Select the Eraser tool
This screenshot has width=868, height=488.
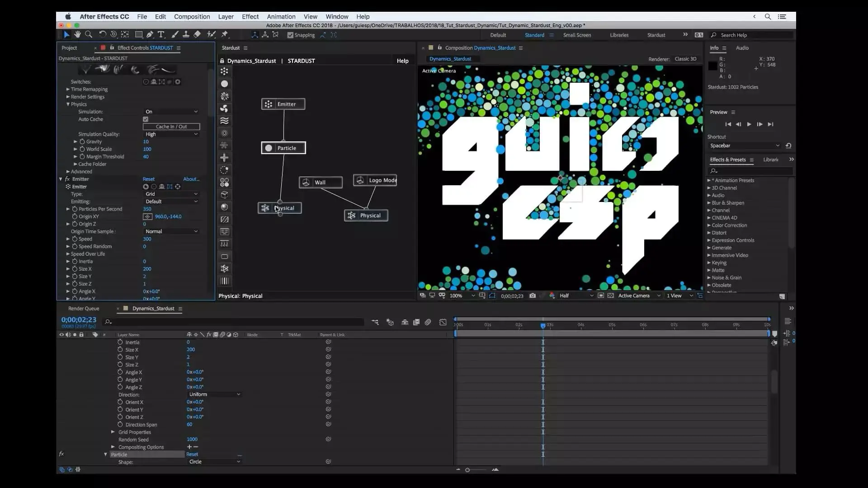pyautogui.click(x=197, y=34)
